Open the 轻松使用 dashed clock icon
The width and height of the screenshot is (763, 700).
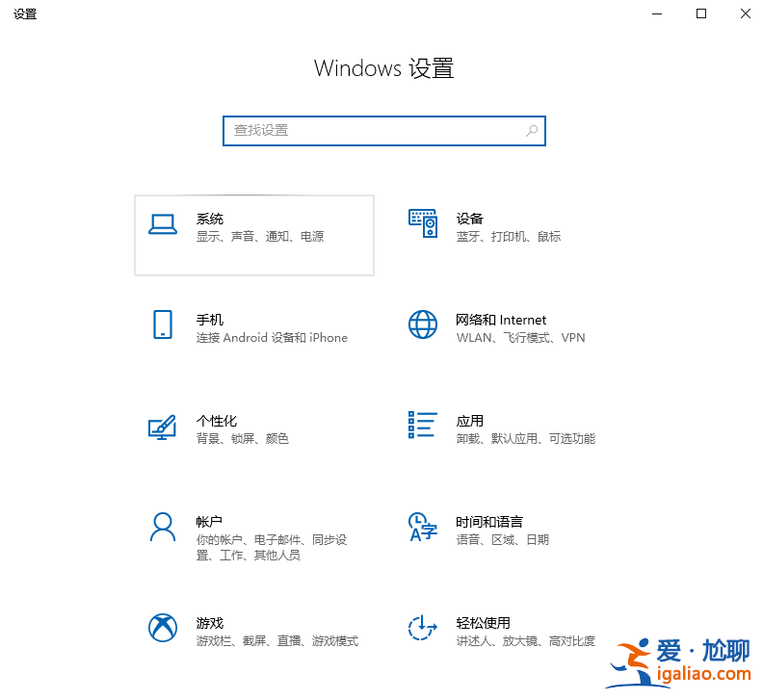pos(423,628)
